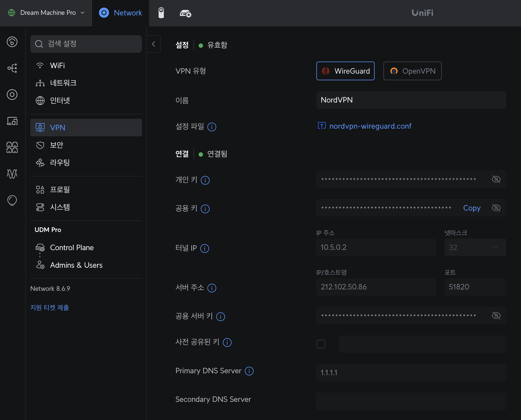Click the 지원 티켓 제출 link
The height and width of the screenshot is (420, 521).
pyautogui.click(x=50, y=308)
